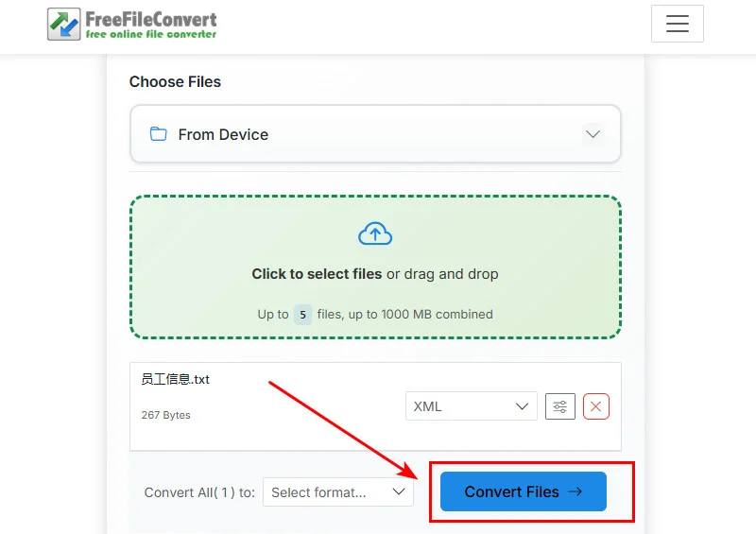Click the folder icon beside From Device
This screenshot has height=534, width=756.
[x=158, y=134]
